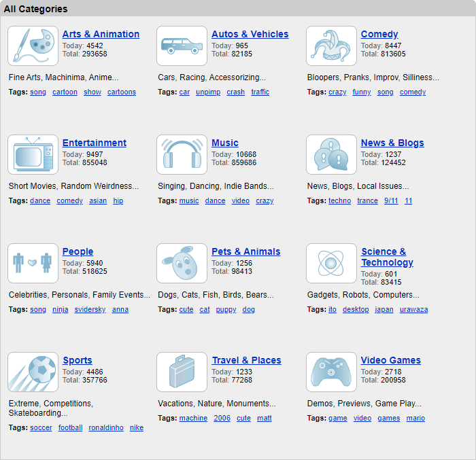Open the 'mario' tag under Video Games
476x460 pixels.
pos(415,419)
